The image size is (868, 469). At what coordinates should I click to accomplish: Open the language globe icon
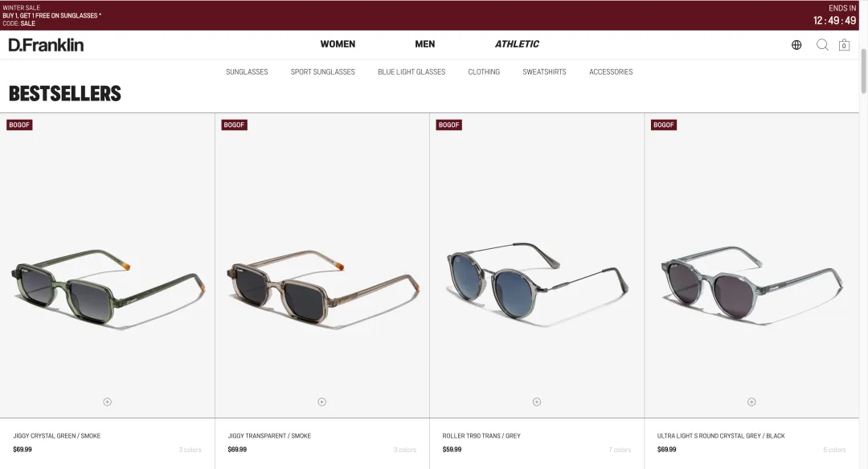click(x=796, y=45)
